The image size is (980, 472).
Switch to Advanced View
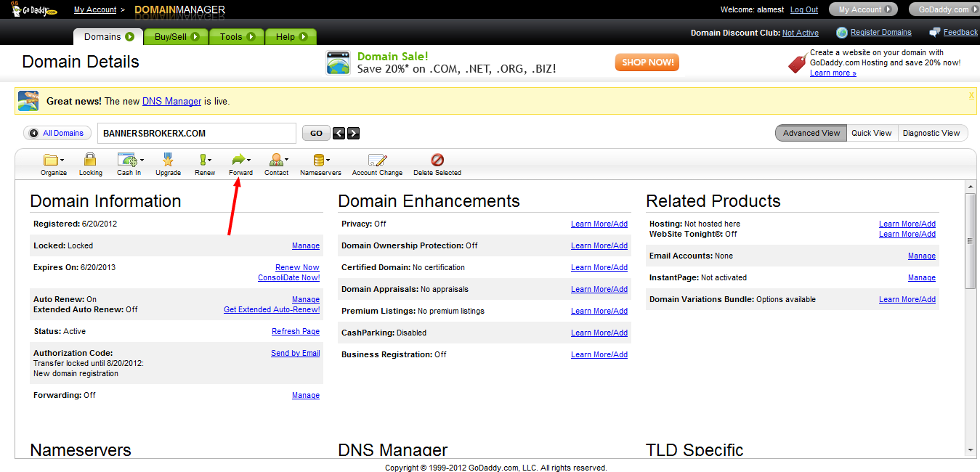[811, 133]
